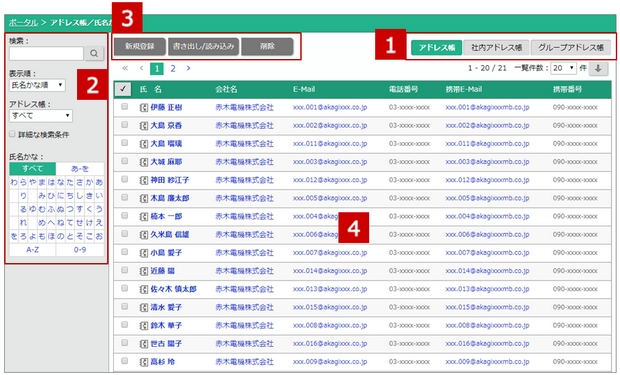This screenshot has width=620, height=375.
Task: Go to page 2 of the list
Action: (173, 68)
